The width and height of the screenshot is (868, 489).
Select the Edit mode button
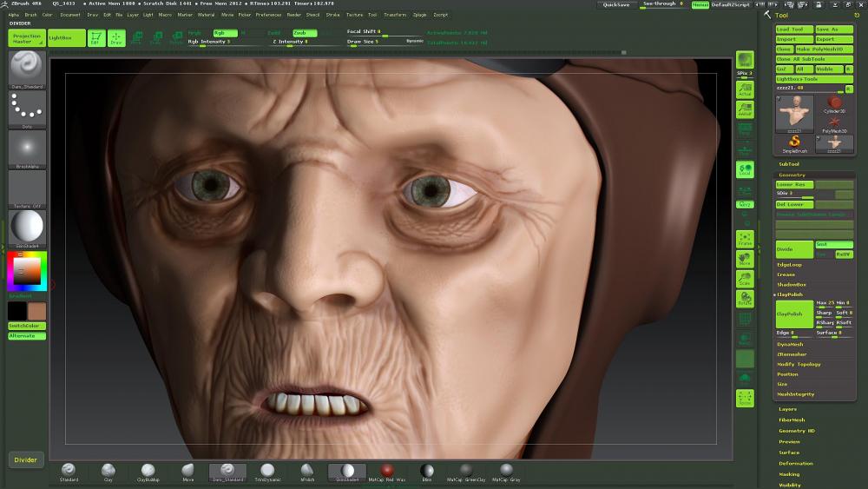pyautogui.click(x=96, y=37)
